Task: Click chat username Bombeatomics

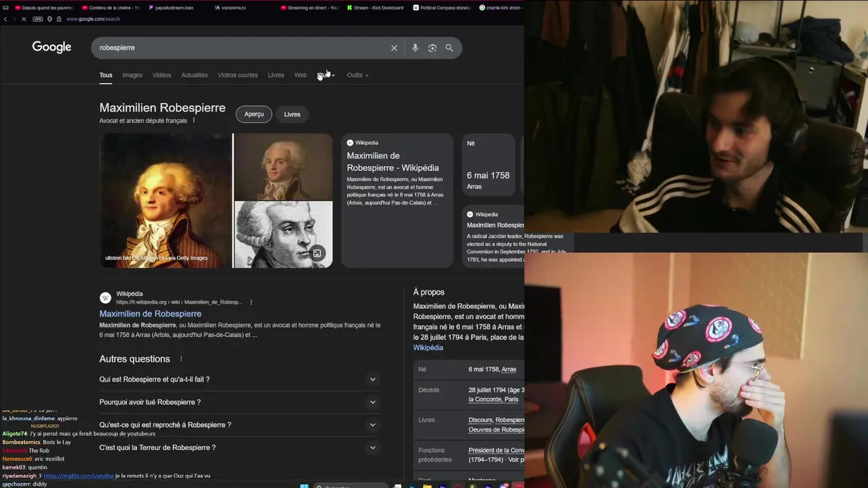Action: tap(20, 442)
